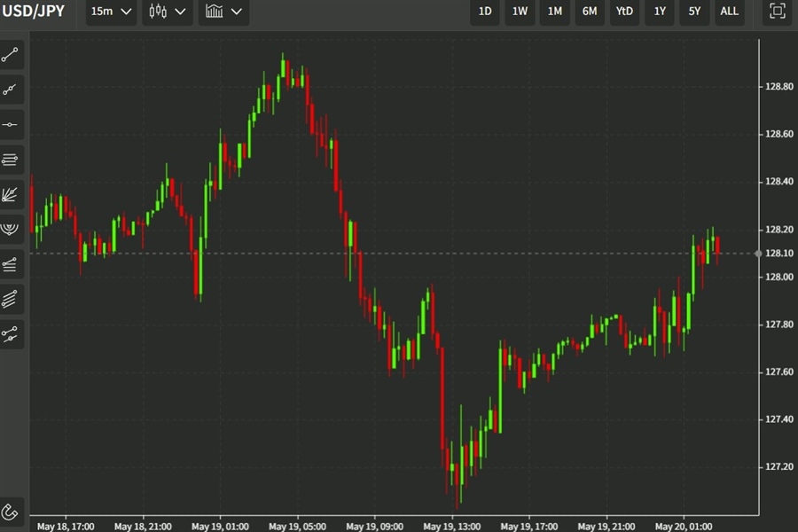Toggle the magnet snap tool
Image resolution: width=798 pixels, height=532 pixels.
point(12,512)
